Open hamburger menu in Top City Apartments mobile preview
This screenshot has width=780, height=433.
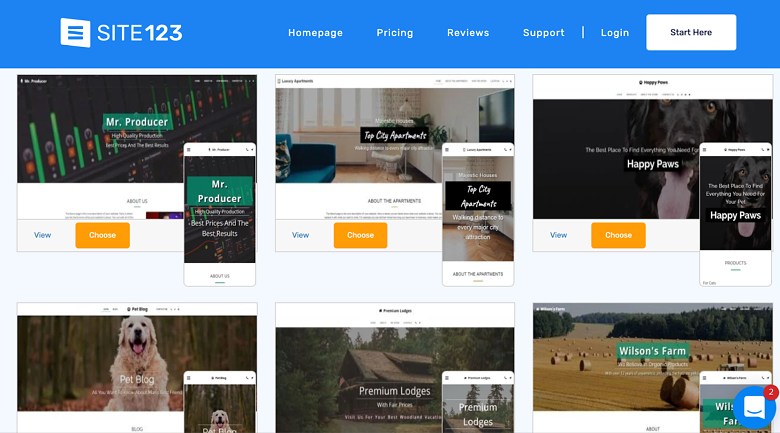(x=447, y=150)
